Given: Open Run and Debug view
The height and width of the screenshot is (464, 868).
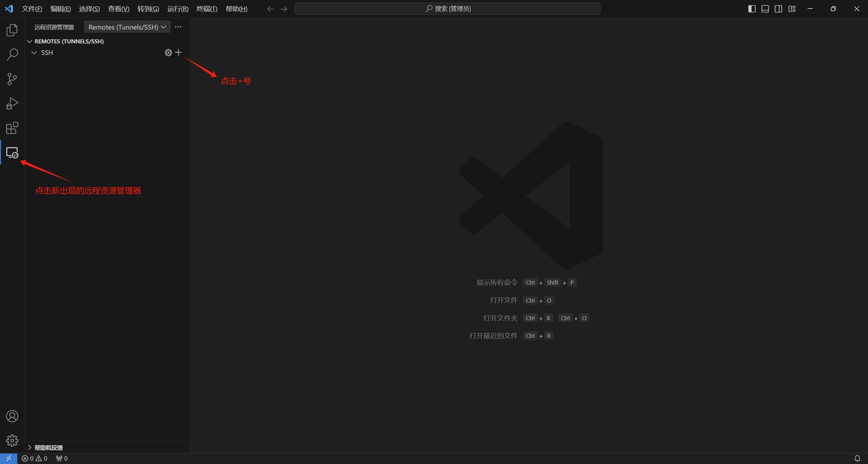Looking at the screenshot, I should [x=12, y=103].
